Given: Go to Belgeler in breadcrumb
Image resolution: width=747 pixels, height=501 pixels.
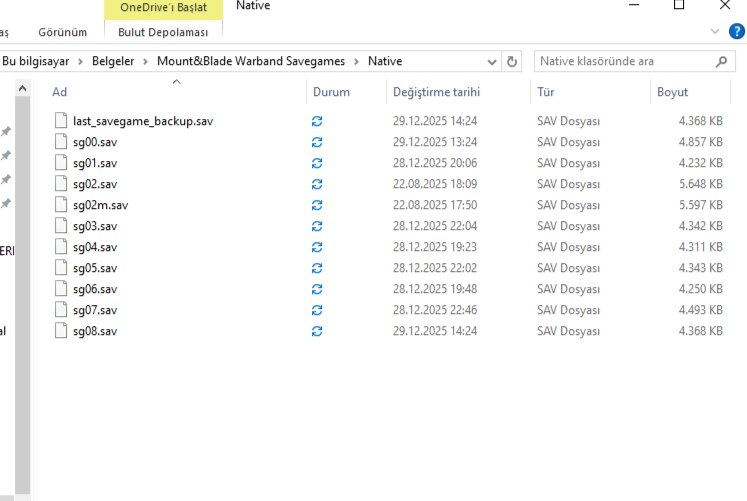Looking at the screenshot, I should 113,61.
